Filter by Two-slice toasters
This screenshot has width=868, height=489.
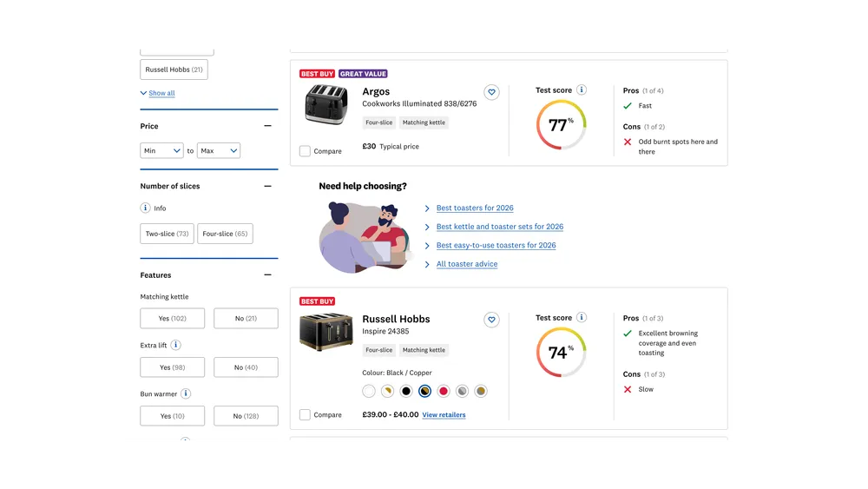tap(167, 234)
